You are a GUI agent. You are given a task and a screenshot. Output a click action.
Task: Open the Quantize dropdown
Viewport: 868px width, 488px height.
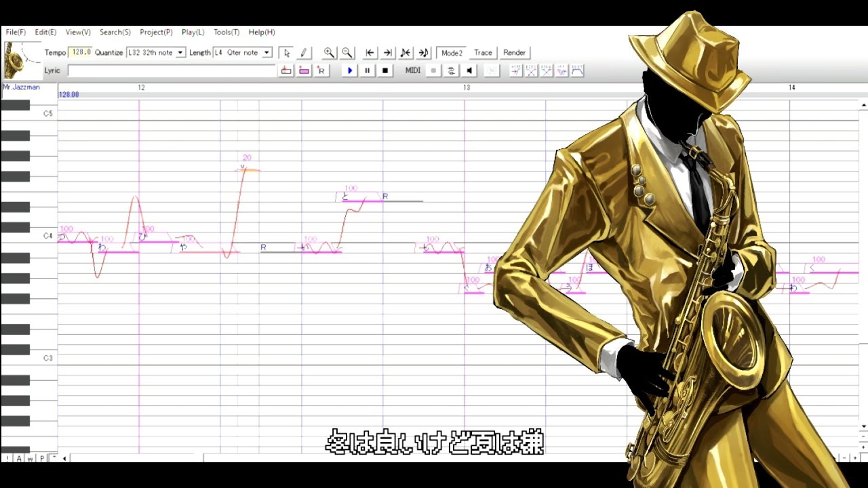tap(180, 53)
